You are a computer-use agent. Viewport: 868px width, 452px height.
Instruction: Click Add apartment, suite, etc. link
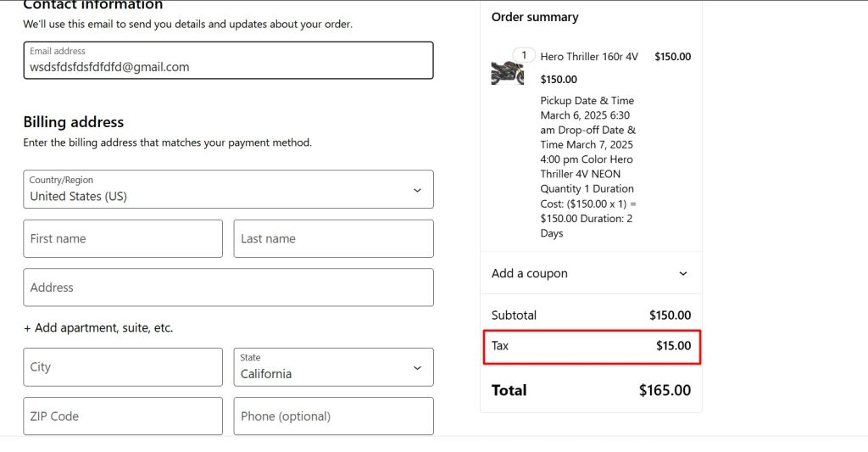[x=98, y=327]
